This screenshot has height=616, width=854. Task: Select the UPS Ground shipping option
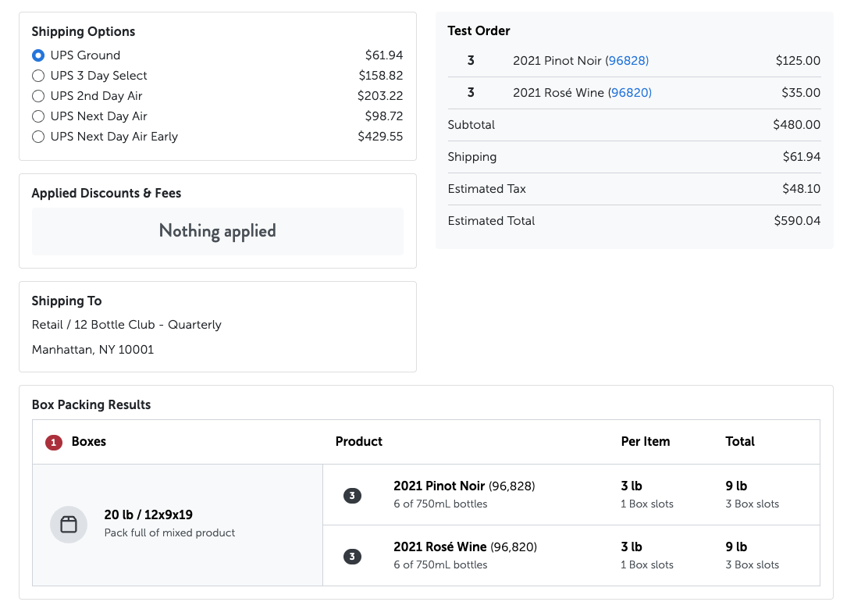38,55
